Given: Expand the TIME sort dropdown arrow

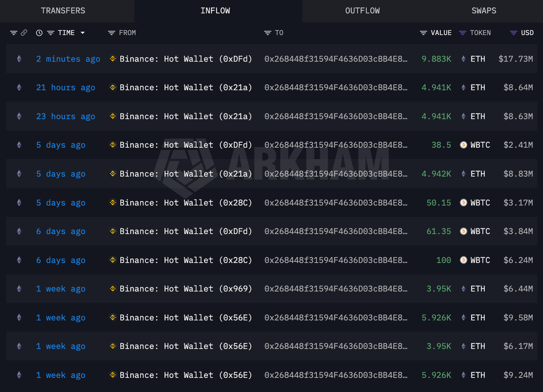Looking at the screenshot, I should pyautogui.click(x=82, y=33).
